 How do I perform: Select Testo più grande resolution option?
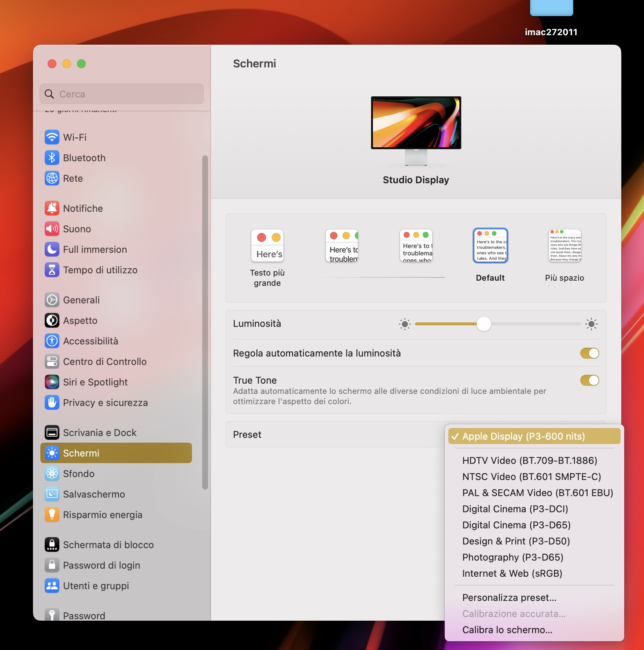click(267, 245)
